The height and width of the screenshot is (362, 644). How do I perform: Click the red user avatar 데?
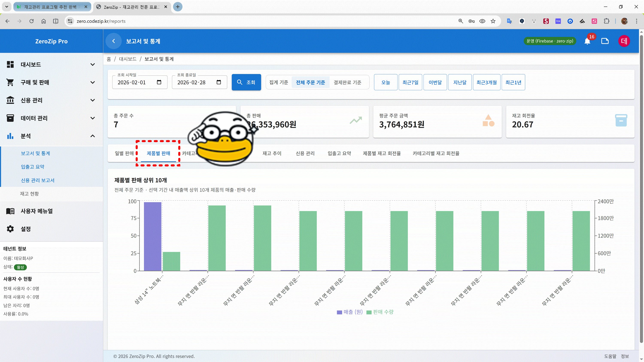point(624,41)
